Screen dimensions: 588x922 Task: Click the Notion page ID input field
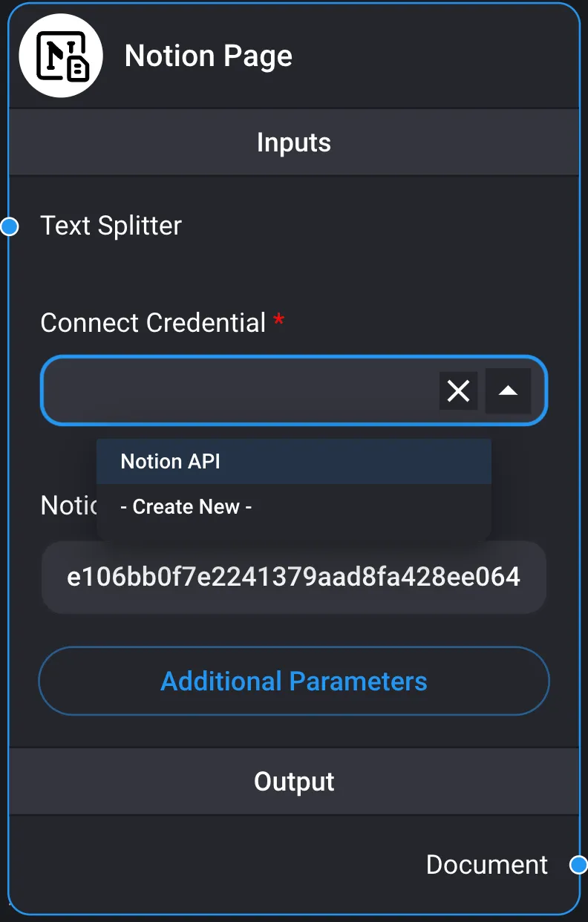294,578
